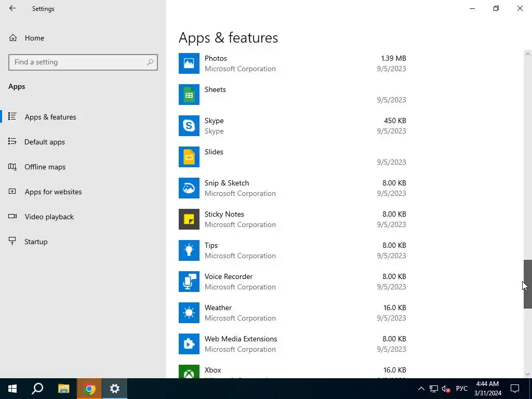Click the 16.0 KB size of Weather

395,308
